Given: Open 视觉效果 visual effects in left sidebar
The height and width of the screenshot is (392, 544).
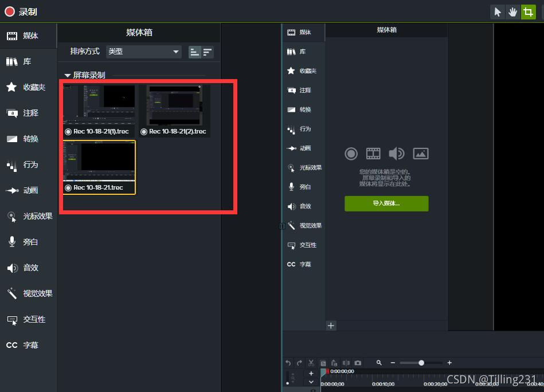Looking at the screenshot, I should click(28, 293).
